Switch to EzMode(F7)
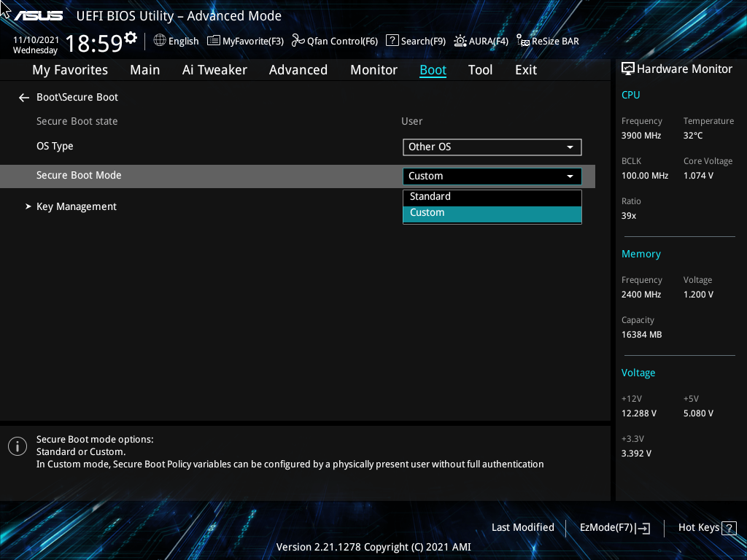The height and width of the screenshot is (560, 747). click(614, 528)
